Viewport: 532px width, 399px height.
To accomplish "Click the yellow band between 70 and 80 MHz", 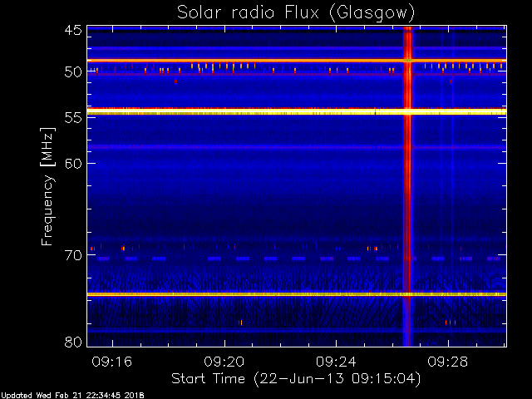I will click(x=297, y=294).
